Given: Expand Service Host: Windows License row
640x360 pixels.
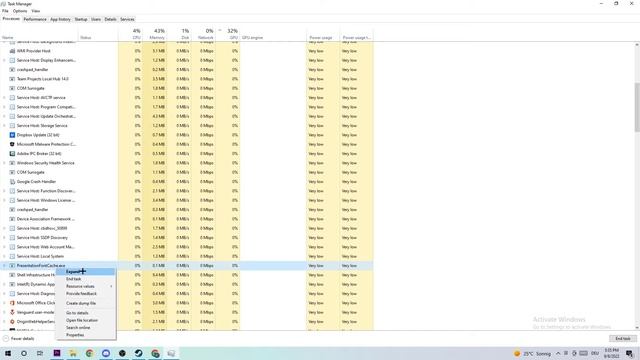Looking at the screenshot, I should pos(4,200).
